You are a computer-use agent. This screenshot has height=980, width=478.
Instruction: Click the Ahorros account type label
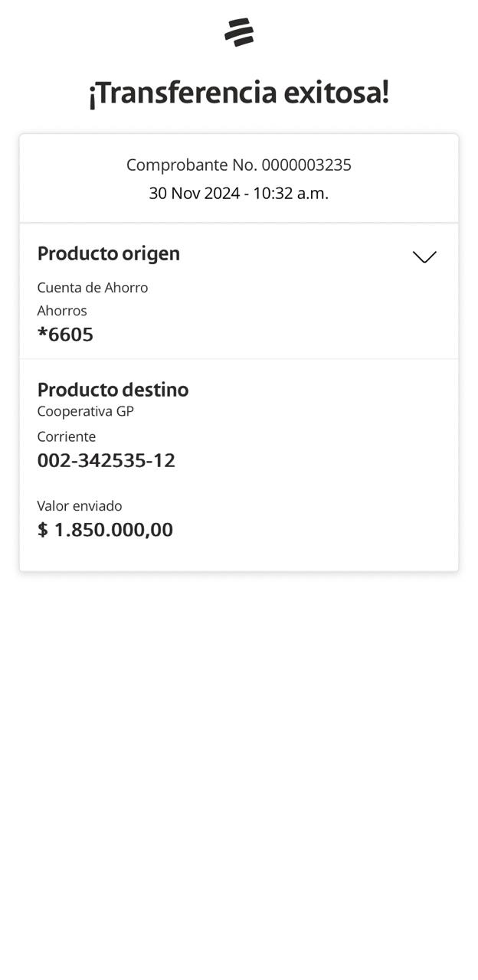(x=62, y=310)
